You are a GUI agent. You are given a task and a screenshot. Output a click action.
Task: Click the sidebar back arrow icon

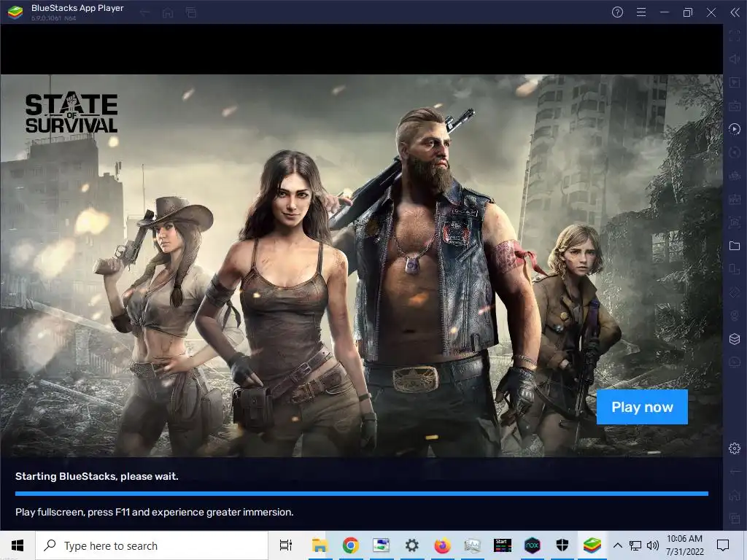734,472
